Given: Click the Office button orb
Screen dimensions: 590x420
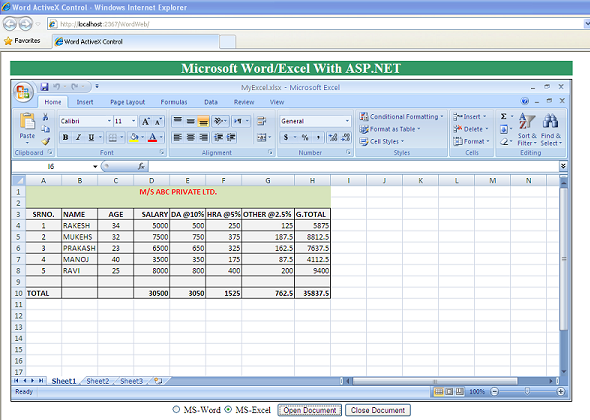Looking at the screenshot, I should pyautogui.click(x=23, y=92).
